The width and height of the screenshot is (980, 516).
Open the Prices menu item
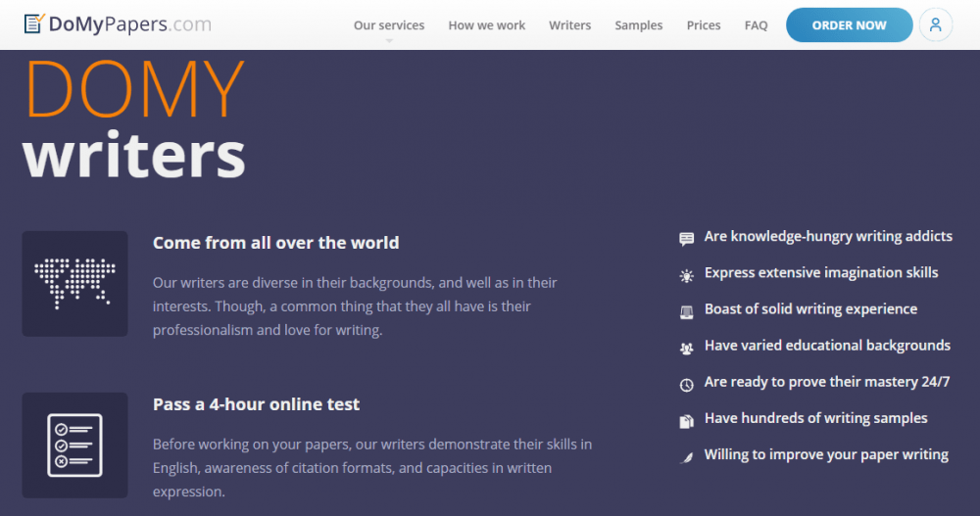(704, 25)
